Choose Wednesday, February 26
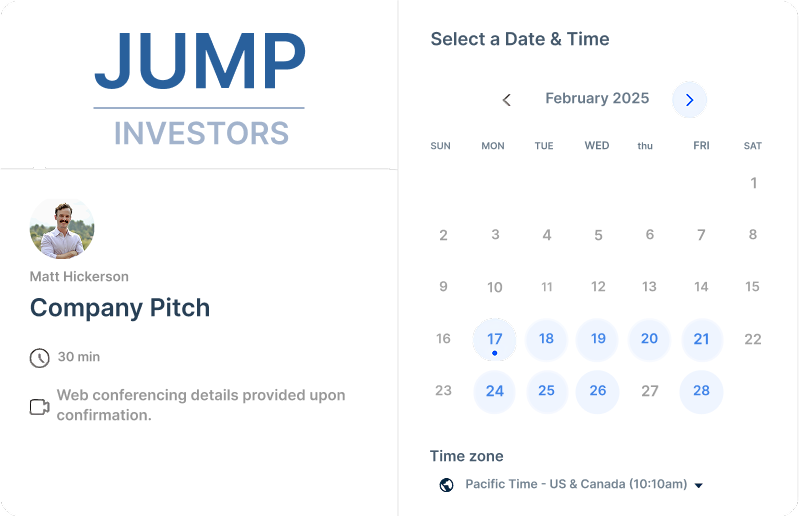 [598, 391]
